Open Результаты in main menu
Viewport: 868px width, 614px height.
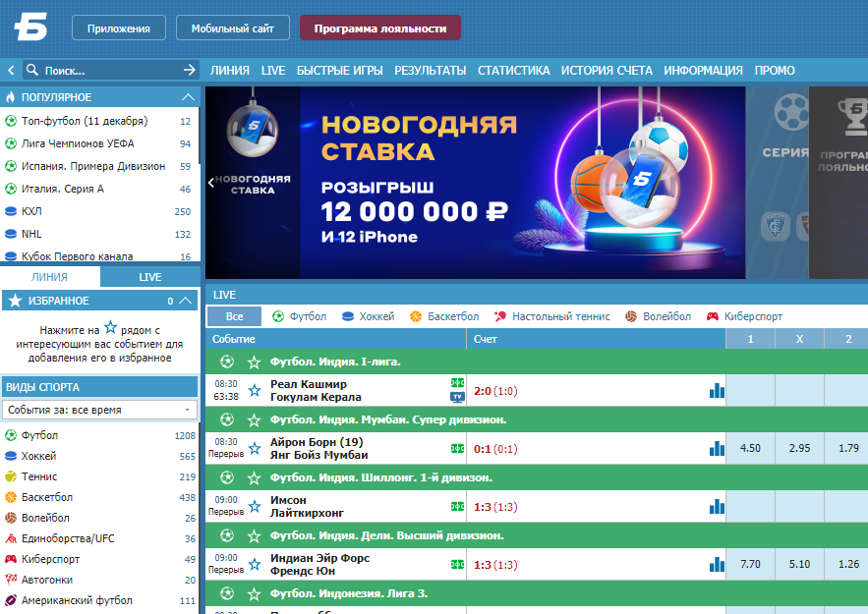[431, 71]
